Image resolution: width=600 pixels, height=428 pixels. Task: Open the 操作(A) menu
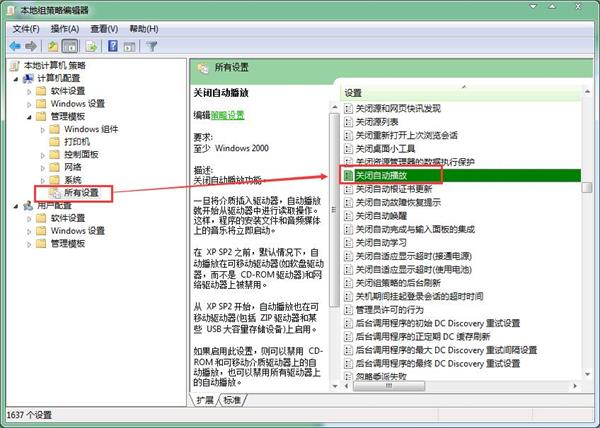[x=65, y=29]
